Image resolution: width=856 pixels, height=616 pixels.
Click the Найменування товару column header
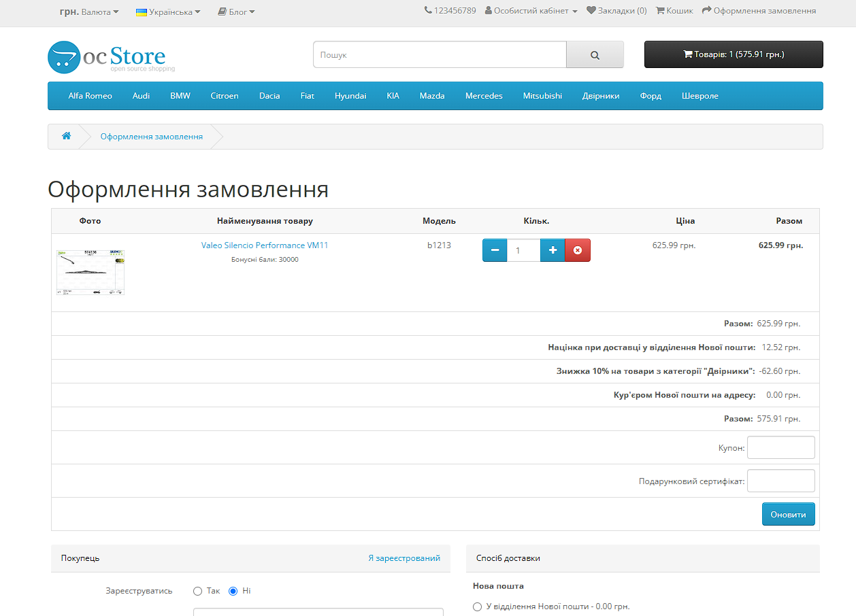265,221
